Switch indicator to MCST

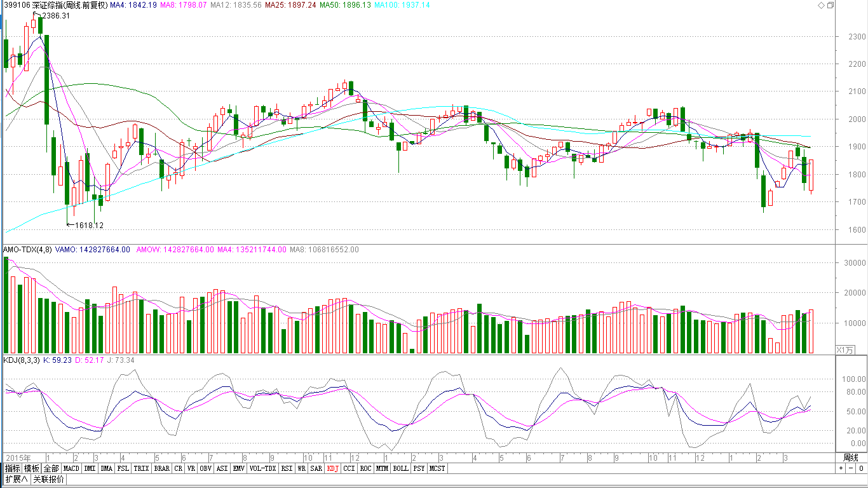click(x=437, y=468)
